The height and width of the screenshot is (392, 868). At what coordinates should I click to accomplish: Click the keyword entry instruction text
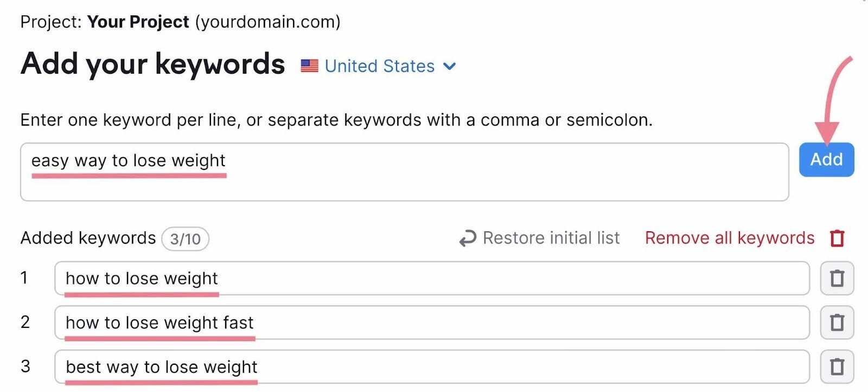[x=336, y=119]
